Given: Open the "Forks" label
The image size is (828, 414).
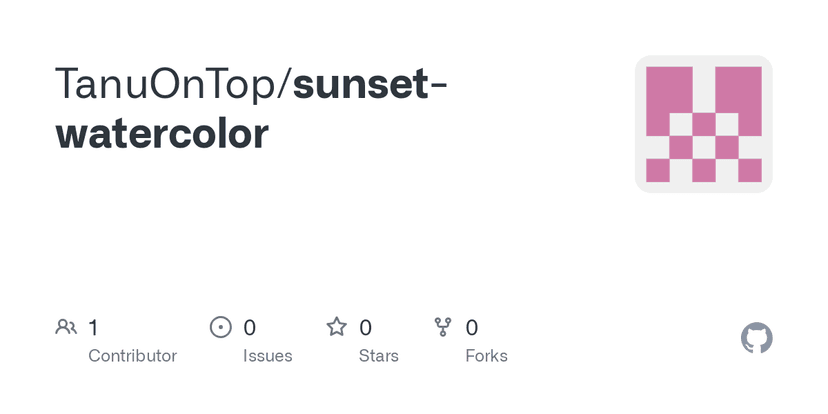Looking at the screenshot, I should click(487, 356).
